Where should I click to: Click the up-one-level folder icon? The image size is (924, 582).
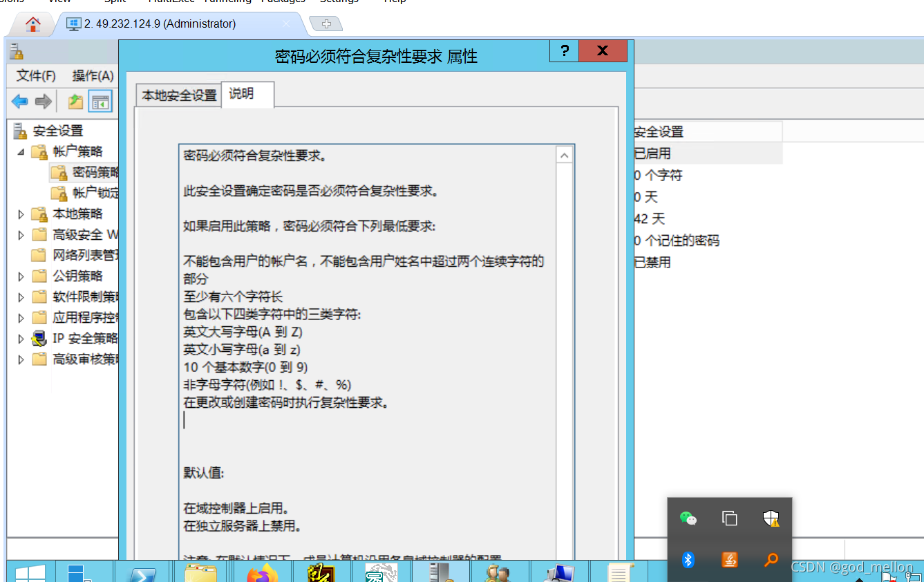point(75,102)
